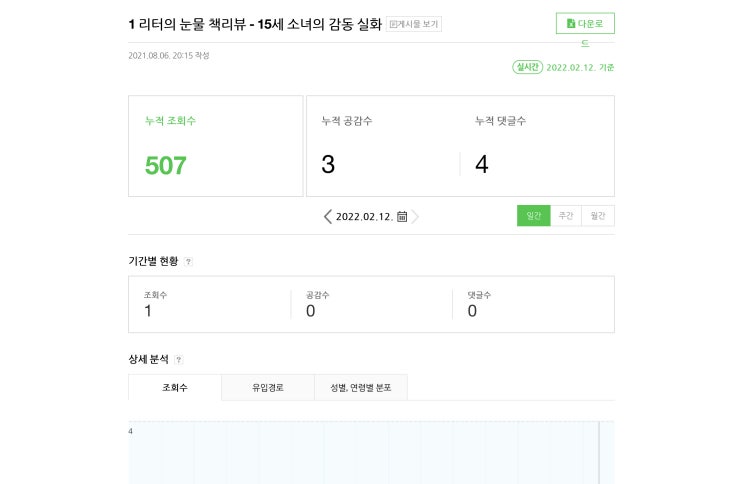The image size is (743, 484).
Task: Open the help icon next to 기간별 현황
Action: 188,262
